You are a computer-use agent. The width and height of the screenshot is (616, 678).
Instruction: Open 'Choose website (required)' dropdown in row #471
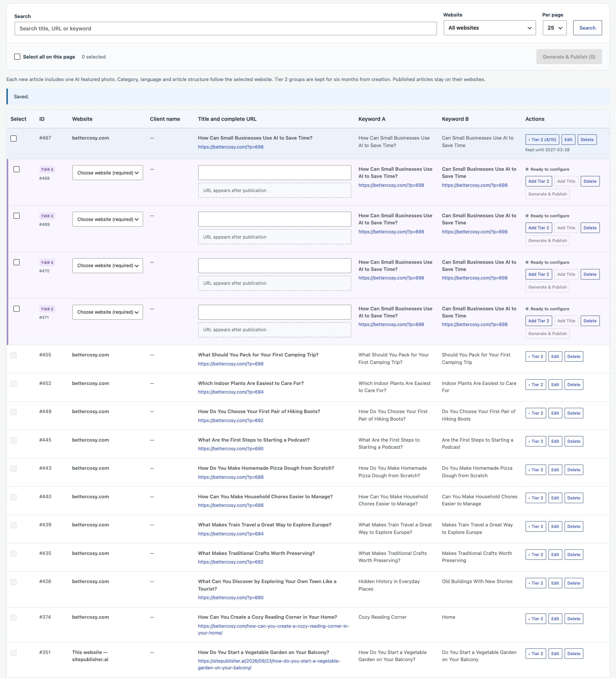click(x=108, y=312)
